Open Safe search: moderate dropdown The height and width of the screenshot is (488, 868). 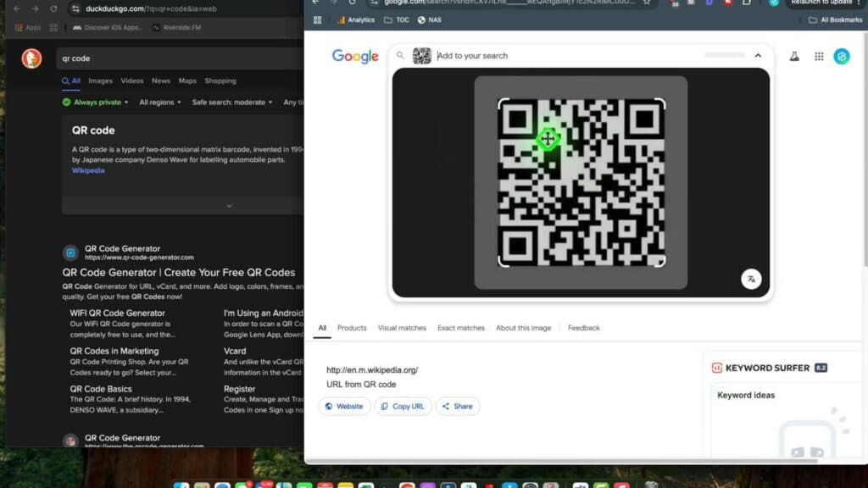[232, 103]
